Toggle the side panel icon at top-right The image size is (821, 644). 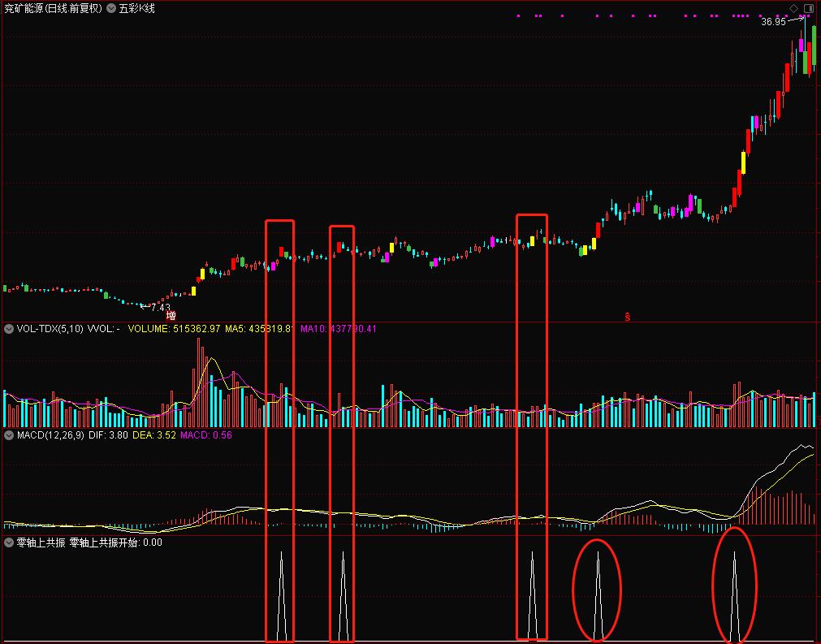coord(807,8)
